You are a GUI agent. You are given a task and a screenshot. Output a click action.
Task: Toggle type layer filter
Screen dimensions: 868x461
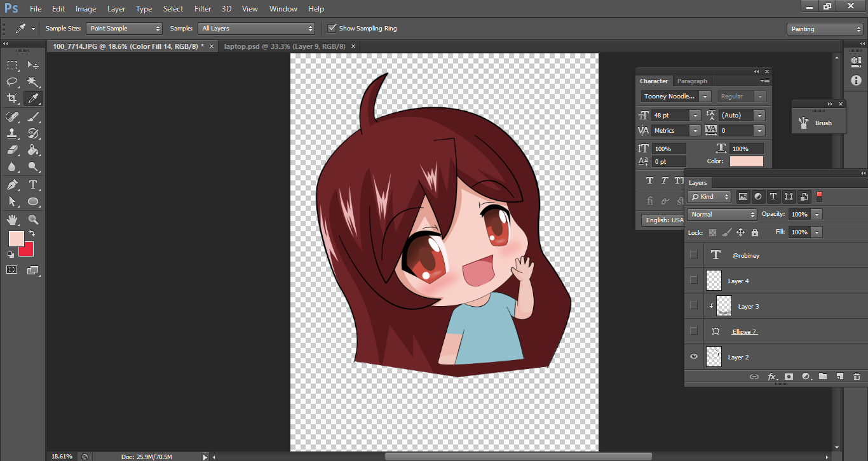point(773,197)
